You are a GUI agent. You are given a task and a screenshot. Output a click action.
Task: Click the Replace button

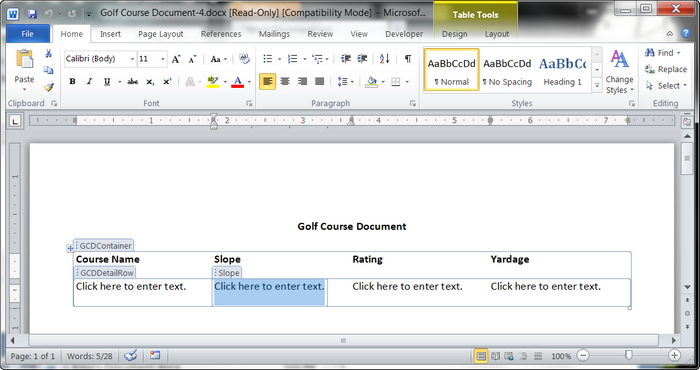666,69
